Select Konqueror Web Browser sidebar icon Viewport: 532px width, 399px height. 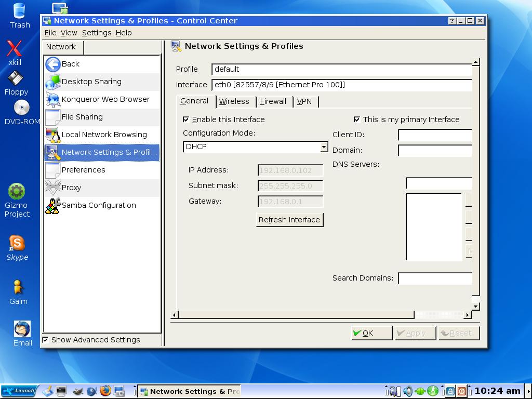pyautogui.click(x=53, y=99)
